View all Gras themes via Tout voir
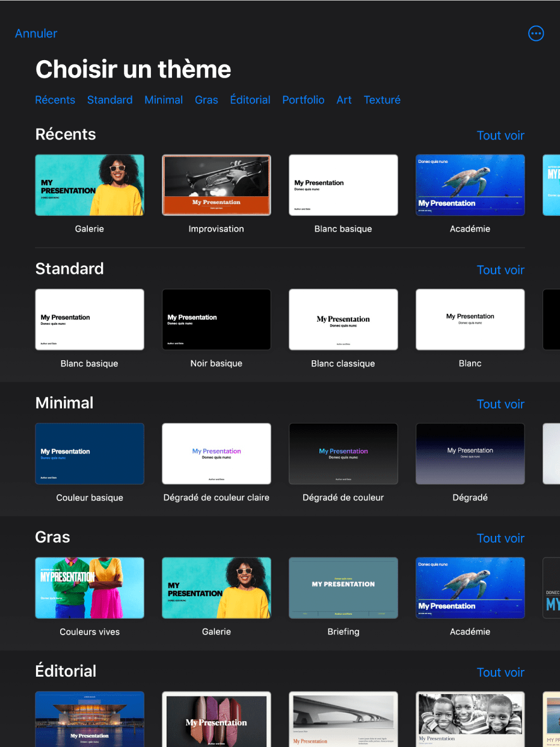The image size is (560, 747). (500, 538)
